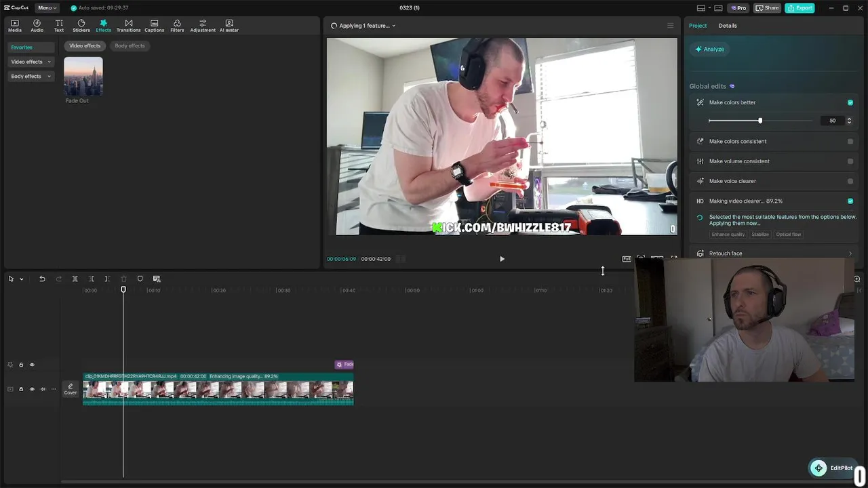The width and height of the screenshot is (868, 488).
Task: Select the Body effects pill tab
Action: (130, 45)
